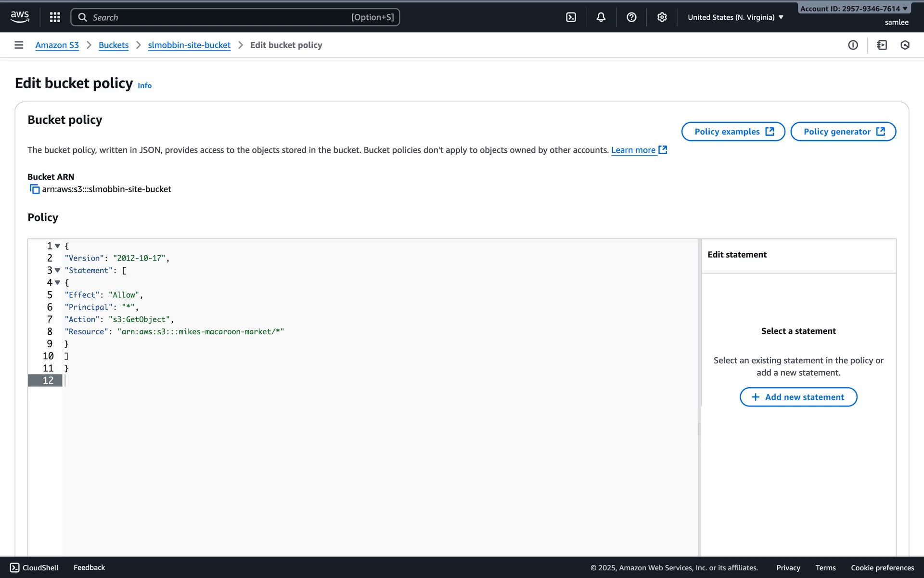Open the Account ID dropdown menu
Viewport: 924px width, 578px height.
coord(853,9)
